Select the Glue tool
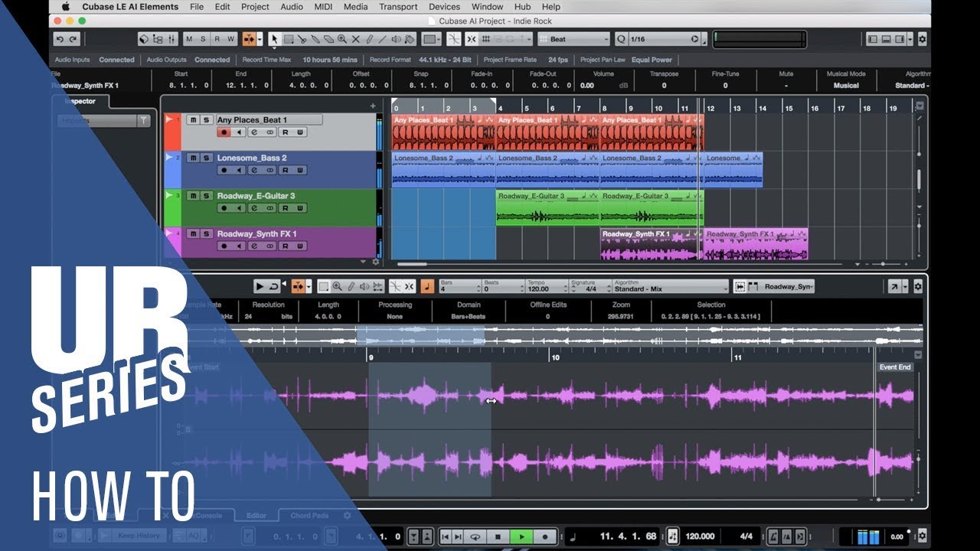 tap(315, 39)
